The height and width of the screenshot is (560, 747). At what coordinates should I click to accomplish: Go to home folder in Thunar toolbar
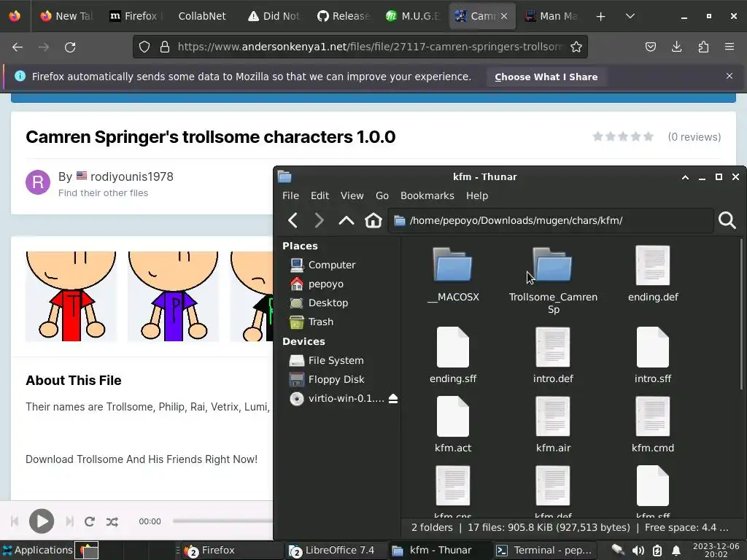pyautogui.click(x=373, y=220)
